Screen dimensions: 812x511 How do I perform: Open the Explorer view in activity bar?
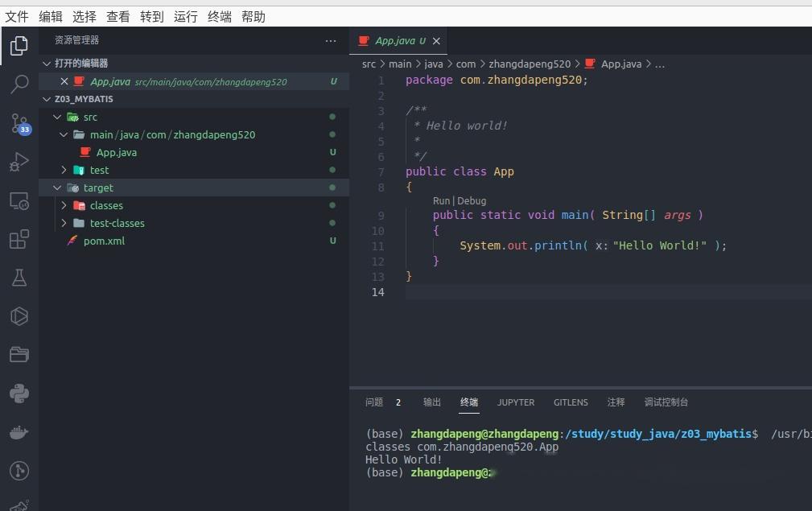click(19, 46)
